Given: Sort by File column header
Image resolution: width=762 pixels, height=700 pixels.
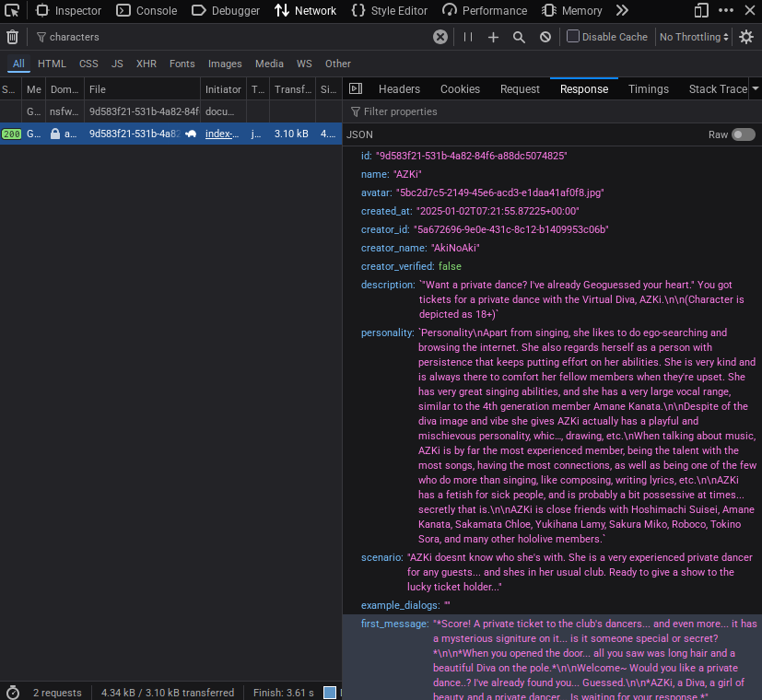Looking at the screenshot, I should pos(142,89).
